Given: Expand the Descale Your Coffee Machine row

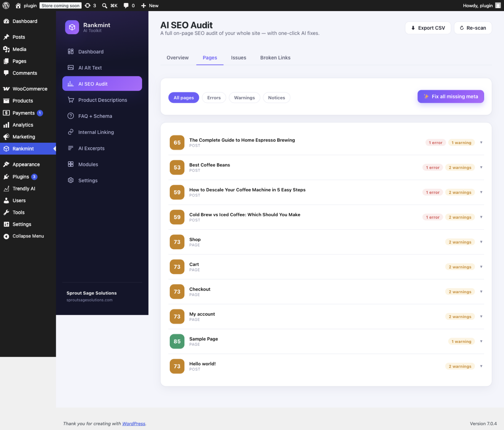Looking at the screenshot, I should tap(481, 192).
